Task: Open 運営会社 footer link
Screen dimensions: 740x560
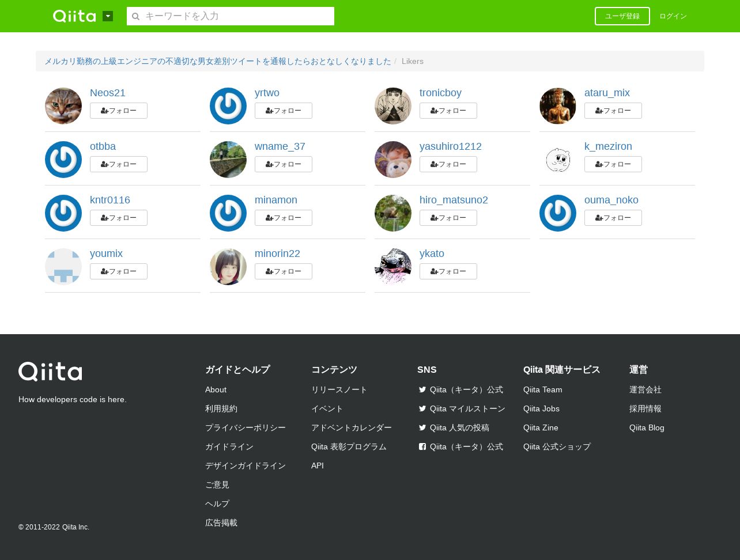Action: tap(645, 389)
